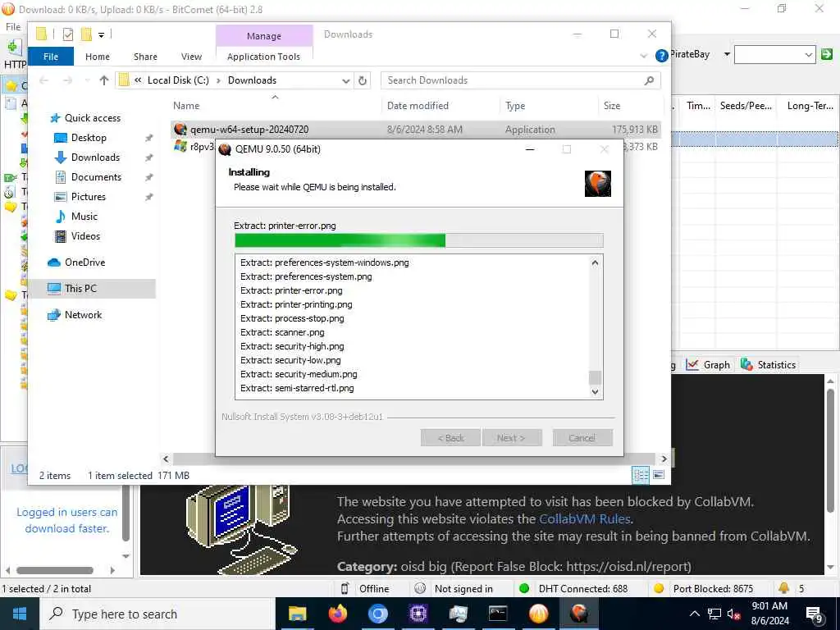This screenshot has height=630, width=840.
Task: Click the Properties quick access toolbar icon
Action: pyautogui.click(x=68, y=34)
